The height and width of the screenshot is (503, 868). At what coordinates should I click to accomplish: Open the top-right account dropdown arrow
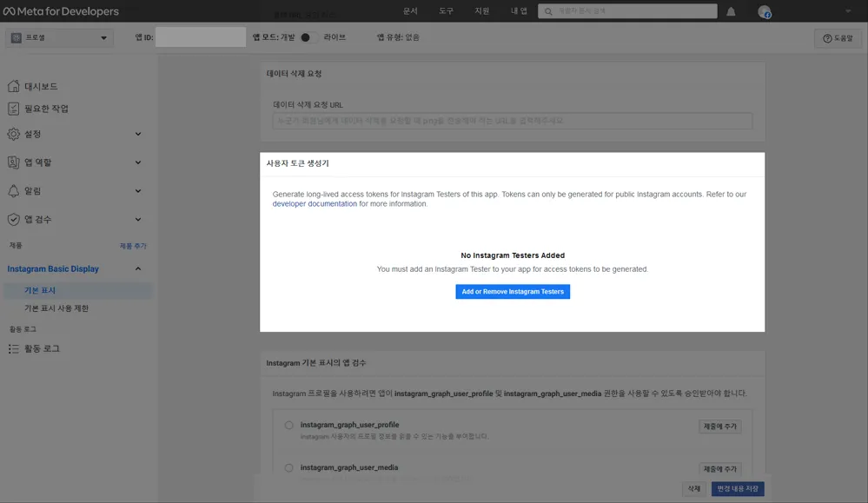point(848,11)
